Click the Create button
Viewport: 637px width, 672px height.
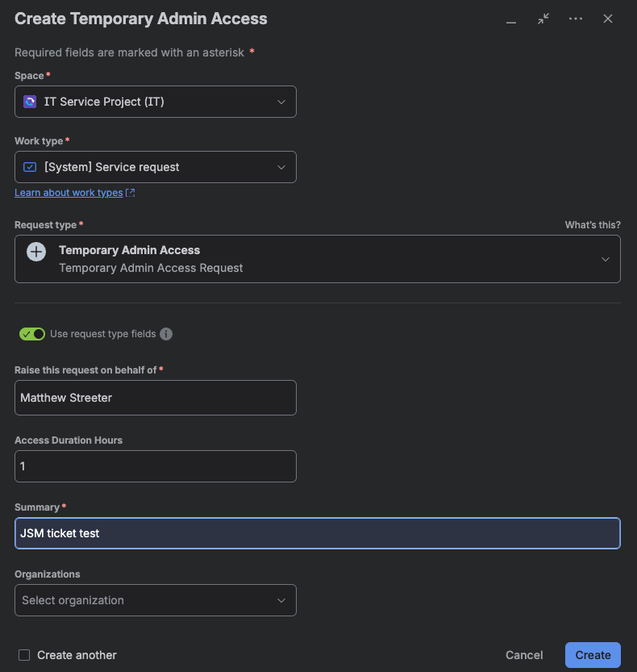coord(593,655)
